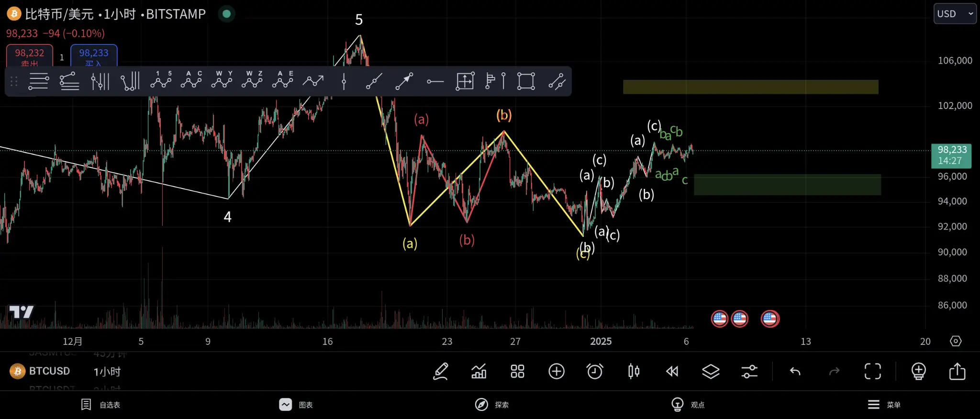
Task: Open the horizontal lines tool group
Action: point(38,81)
